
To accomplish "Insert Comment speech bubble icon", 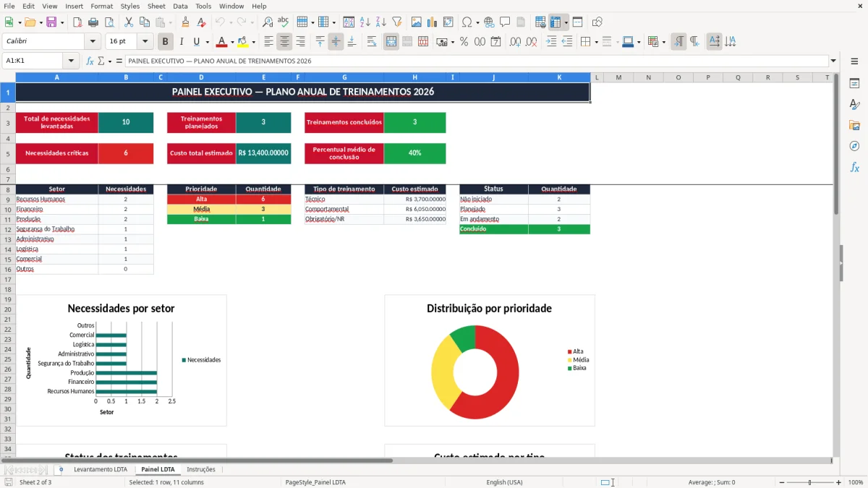I will tap(505, 22).
